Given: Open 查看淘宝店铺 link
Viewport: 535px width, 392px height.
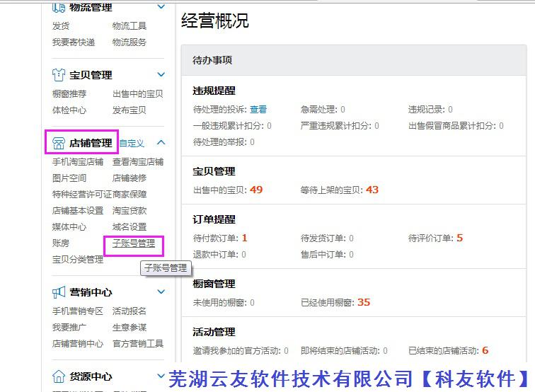Looking at the screenshot, I should click(138, 162).
